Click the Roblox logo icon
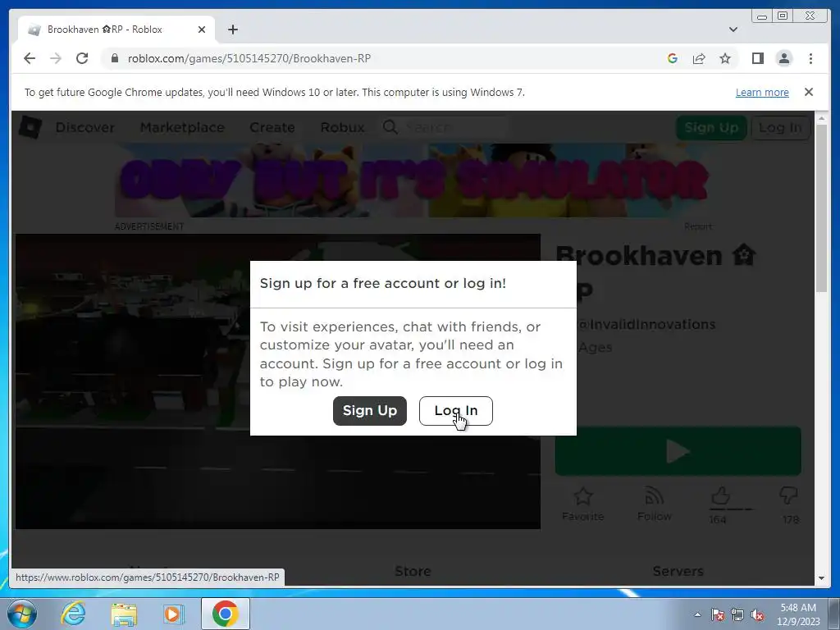The height and width of the screenshot is (630, 840). point(30,127)
